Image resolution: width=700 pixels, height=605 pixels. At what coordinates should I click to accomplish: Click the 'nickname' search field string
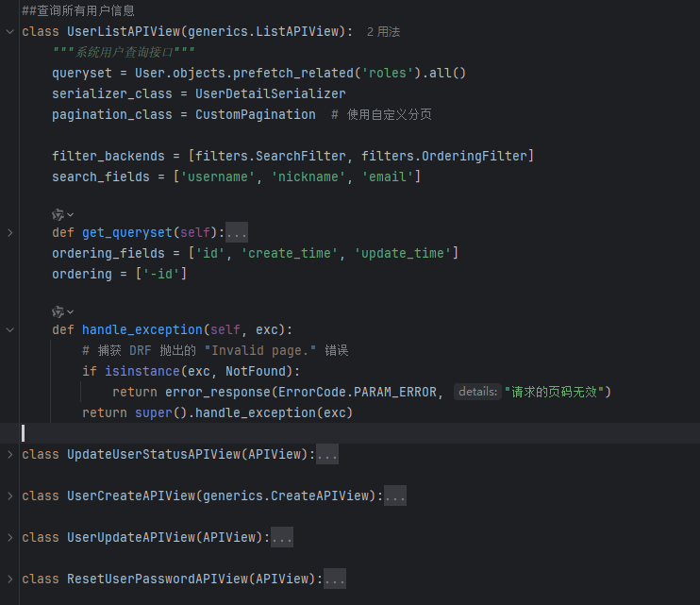click(308, 177)
